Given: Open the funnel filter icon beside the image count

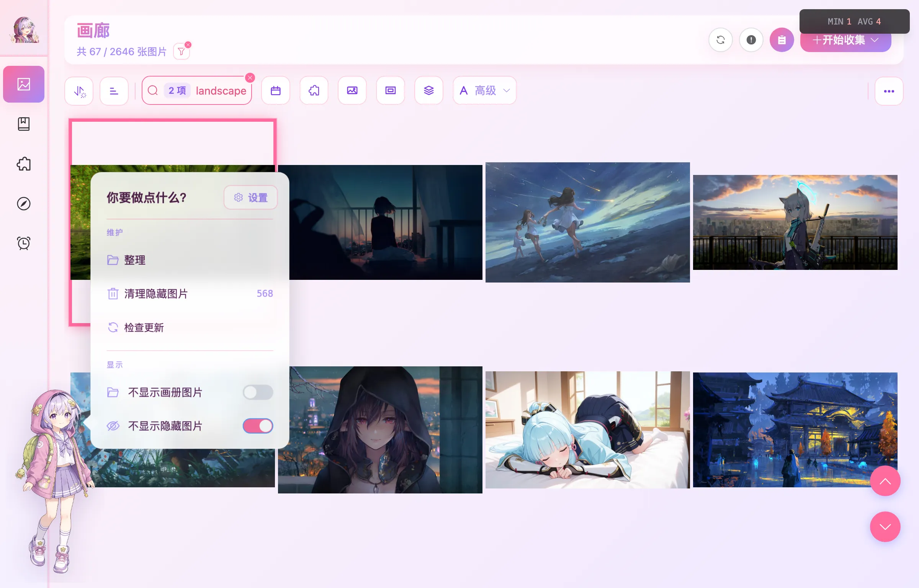Looking at the screenshot, I should pyautogui.click(x=182, y=51).
